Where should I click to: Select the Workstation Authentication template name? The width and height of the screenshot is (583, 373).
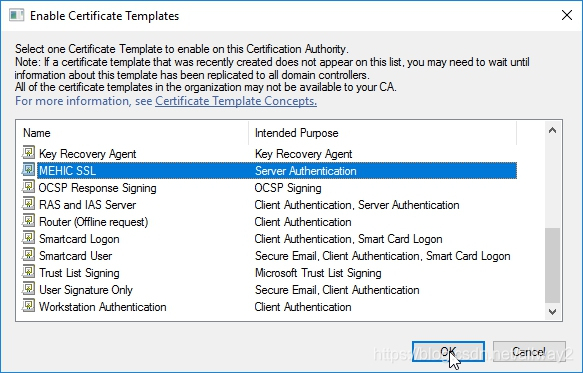[x=103, y=307]
